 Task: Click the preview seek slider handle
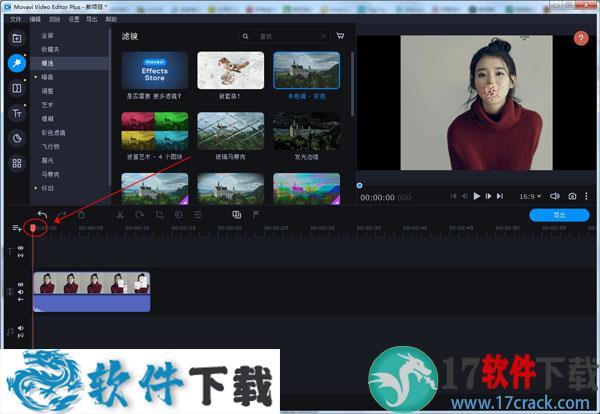(x=360, y=184)
